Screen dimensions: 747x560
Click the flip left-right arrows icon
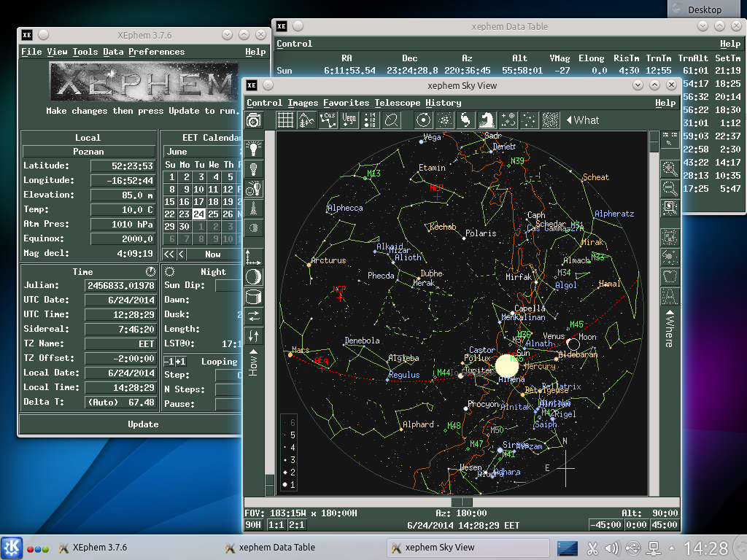coord(253,316)
